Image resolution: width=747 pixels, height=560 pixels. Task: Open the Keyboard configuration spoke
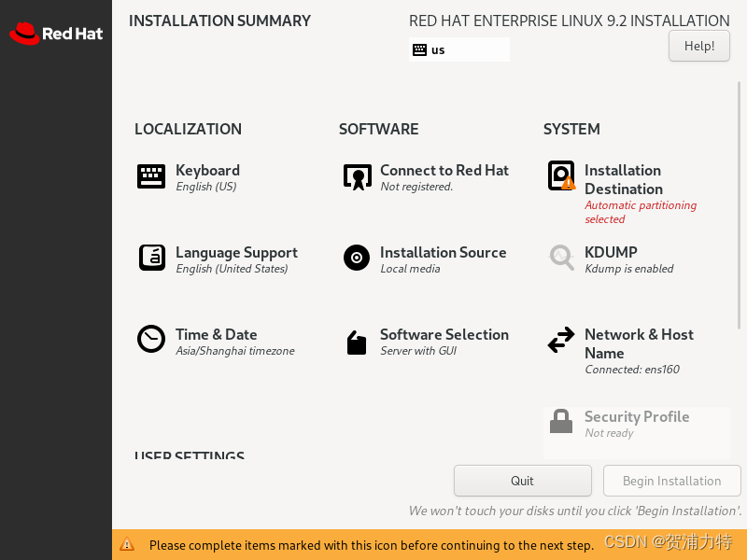(x=151, y=175)
